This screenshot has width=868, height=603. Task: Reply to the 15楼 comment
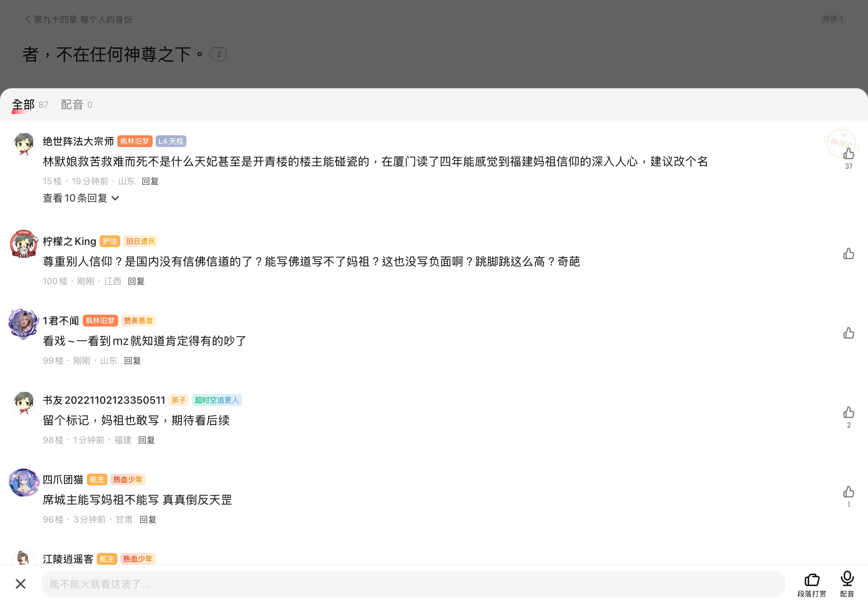tap(150, 181)
